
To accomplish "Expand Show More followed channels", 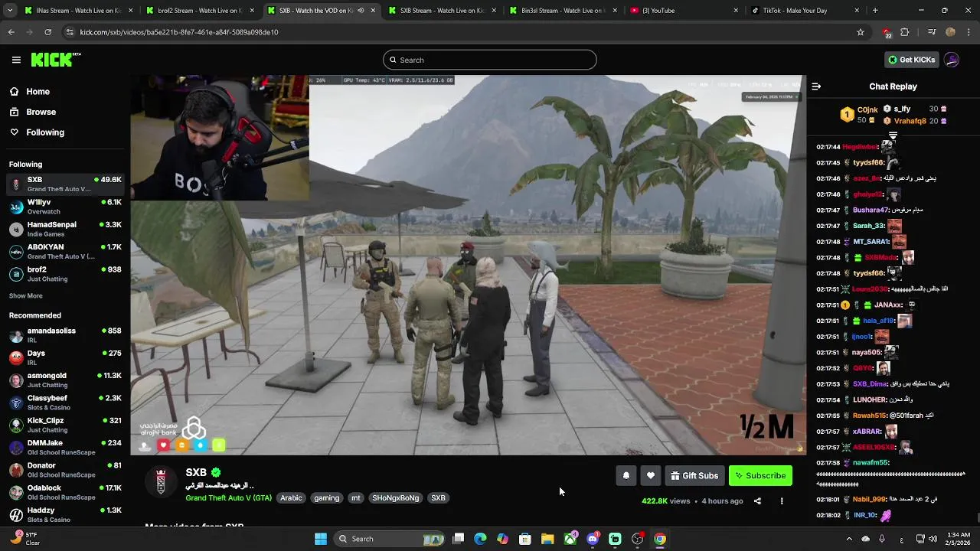I will [26, 296].
